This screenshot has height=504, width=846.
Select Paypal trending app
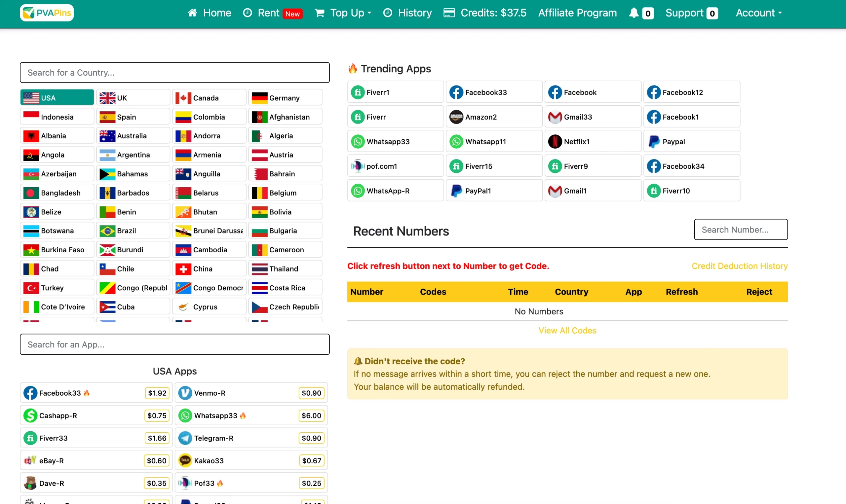point(692,141)
